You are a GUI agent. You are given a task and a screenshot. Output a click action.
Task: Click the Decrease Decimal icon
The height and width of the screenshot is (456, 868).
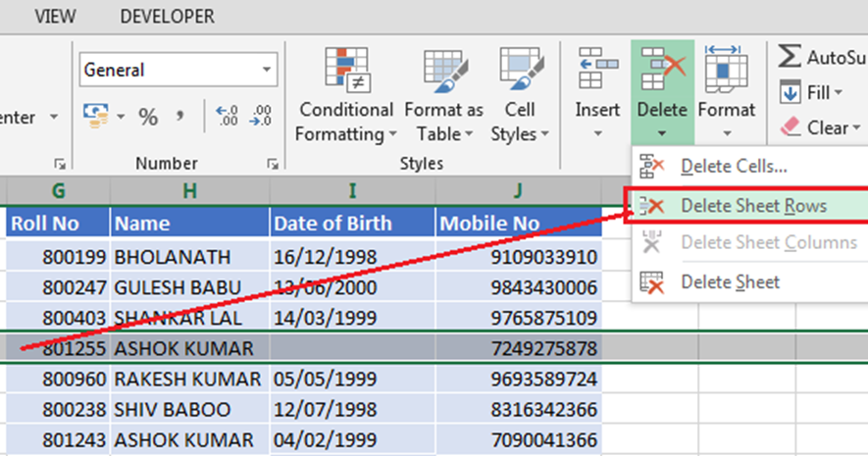261,117
